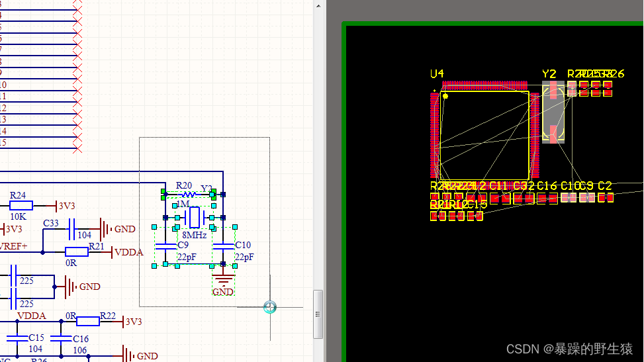This screenshot has width=644, height=362.
Task: Select the R24 10K resistor symbol
Action: [21, 206]
